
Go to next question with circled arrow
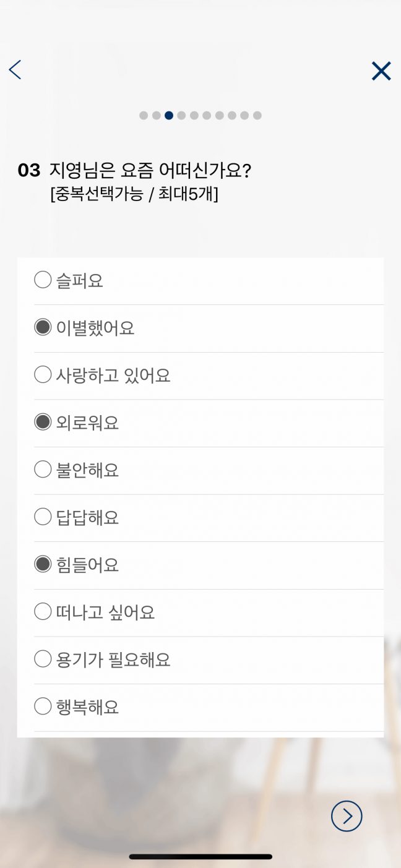pos(347,816)
